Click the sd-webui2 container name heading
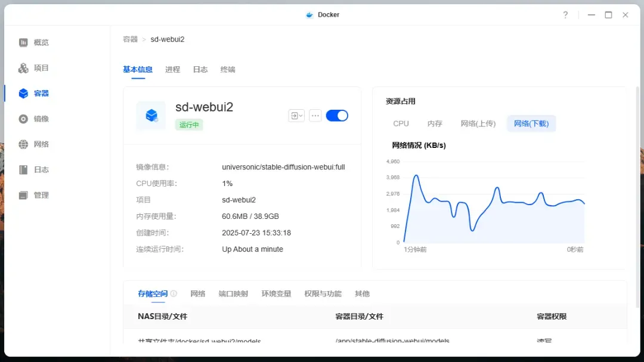644x362 pixels. point(204,107)
